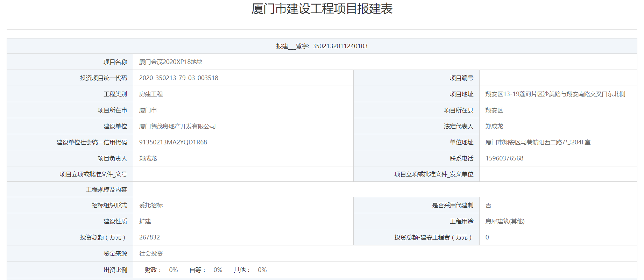Click the phone number 15960376568
This screenshot has width=644, height=280.
[x=504, y=158]
